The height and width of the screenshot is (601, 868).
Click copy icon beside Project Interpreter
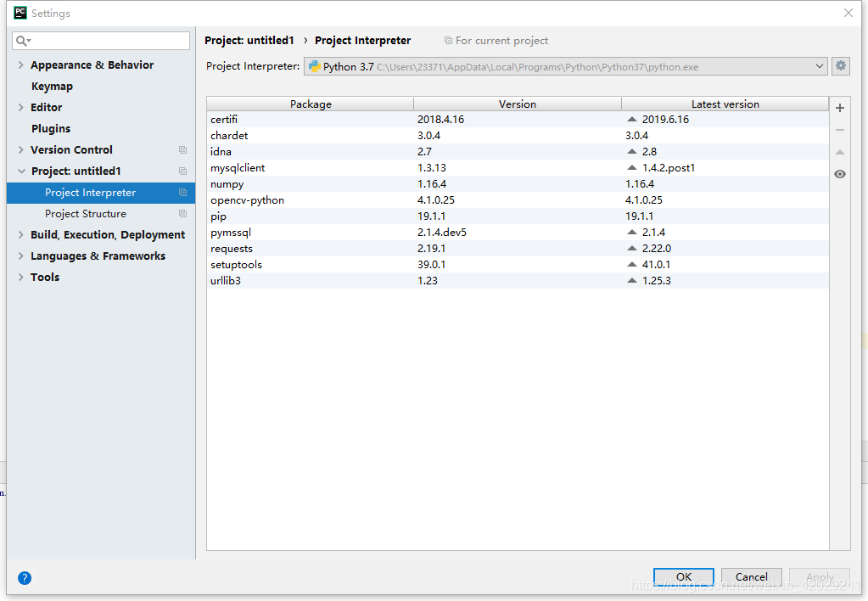pyautogui.click(x=182, y=192)
